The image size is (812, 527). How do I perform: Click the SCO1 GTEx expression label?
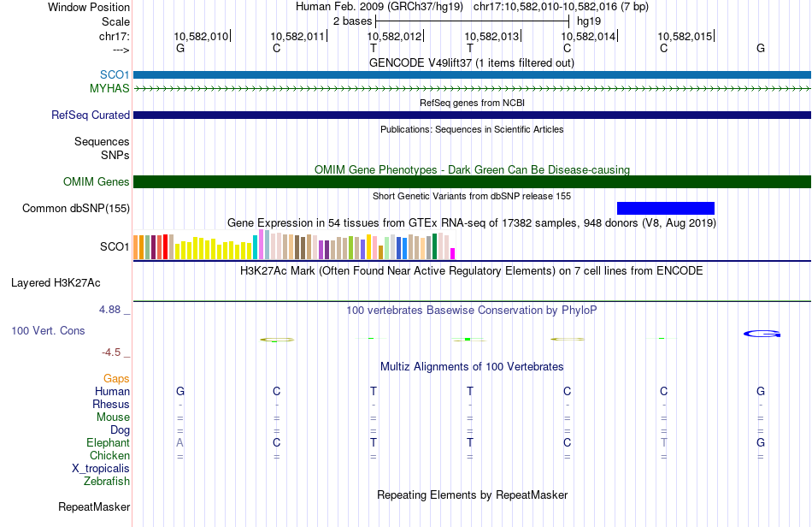click(x=115, y=246)
